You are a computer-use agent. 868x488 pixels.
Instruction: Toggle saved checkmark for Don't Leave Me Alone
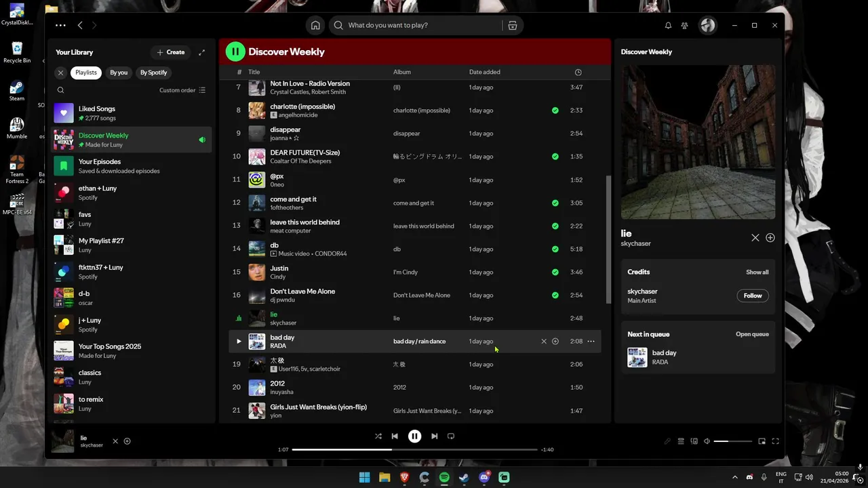(555, 296)
